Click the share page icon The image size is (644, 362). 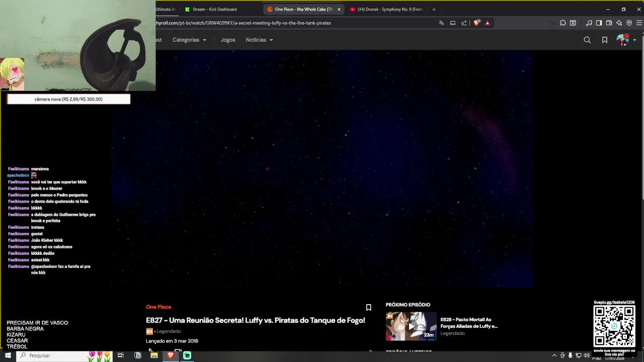pyautogui.click(x=464, y=23)
